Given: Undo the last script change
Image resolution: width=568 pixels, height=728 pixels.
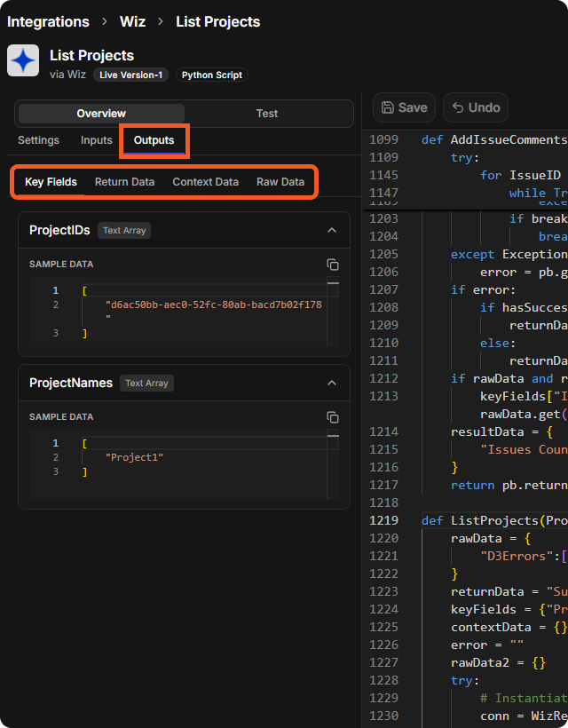Looking at the screenshot, I should [476, 107].
